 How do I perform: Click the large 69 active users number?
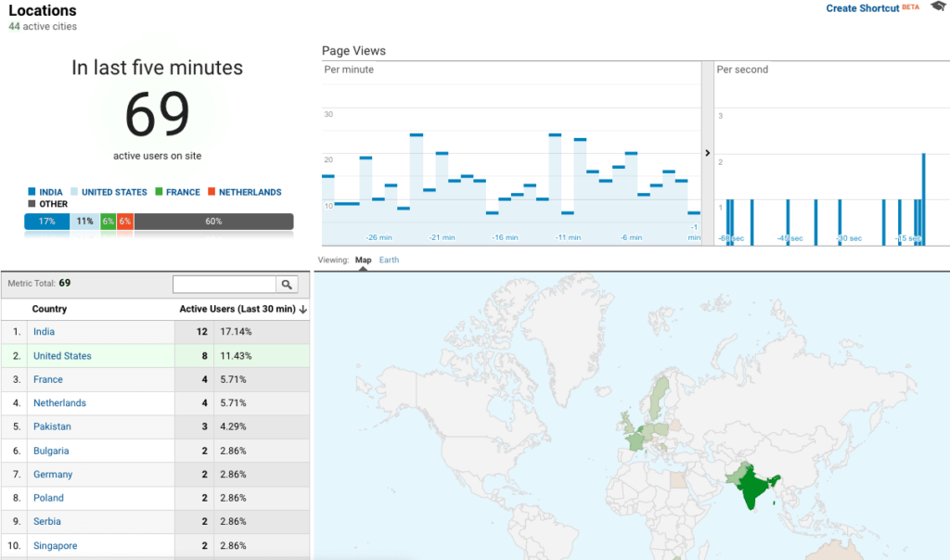tap(158, 114)
